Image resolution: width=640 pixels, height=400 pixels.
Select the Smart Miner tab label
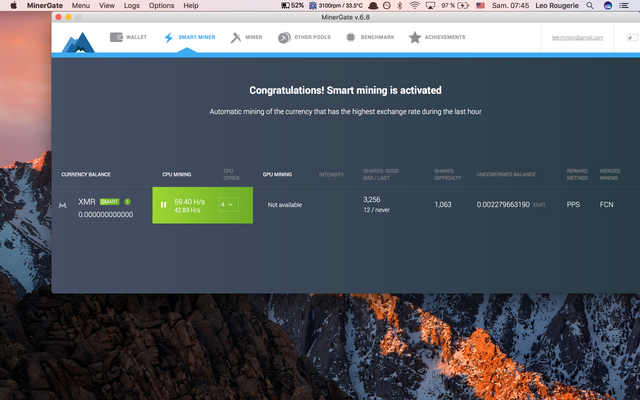click(x=197, y=37)
